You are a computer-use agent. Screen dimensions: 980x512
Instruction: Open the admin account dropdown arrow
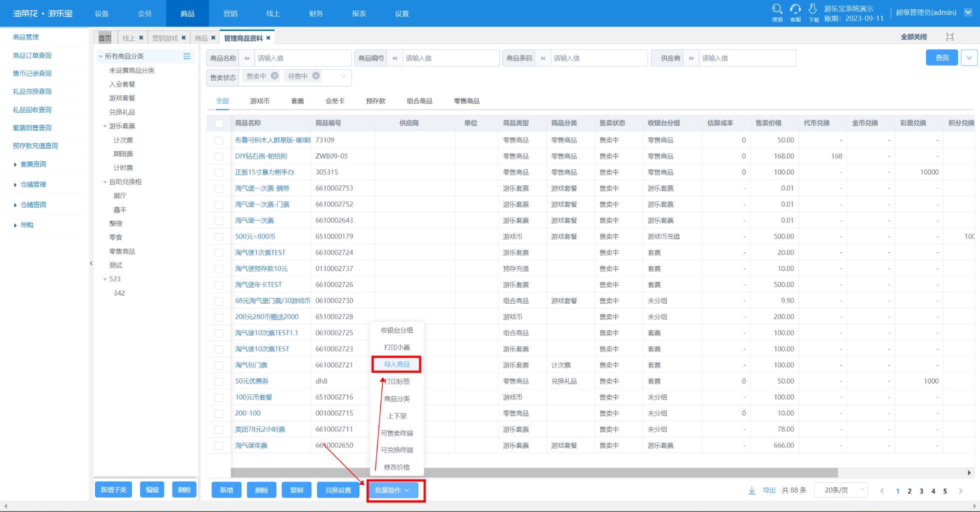click(x=968, y=12)
